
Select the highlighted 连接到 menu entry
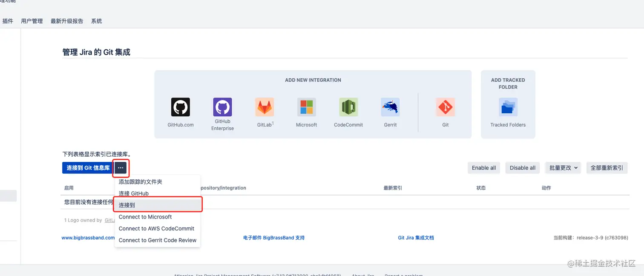point(158,205)
